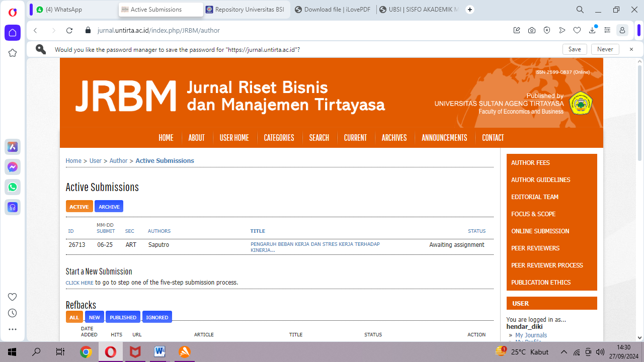Open My Journals link
The width and height of the screenshot is (644, 362).
tap(531, 335)
